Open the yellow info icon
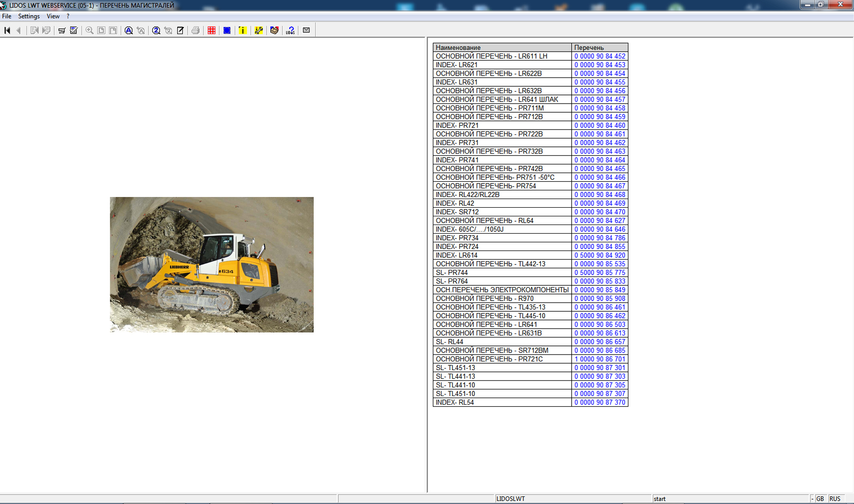The image size is (854, 504). pos(242,30)
